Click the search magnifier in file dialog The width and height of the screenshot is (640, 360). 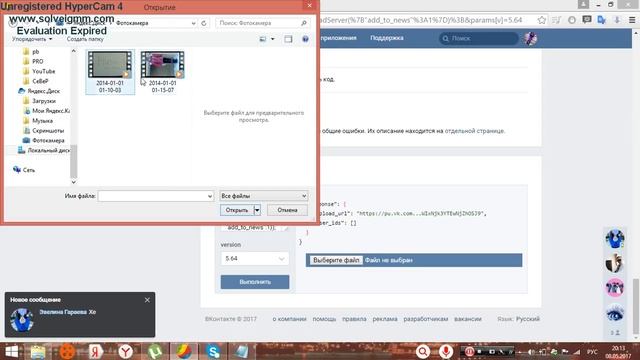(x=304, y=23)
